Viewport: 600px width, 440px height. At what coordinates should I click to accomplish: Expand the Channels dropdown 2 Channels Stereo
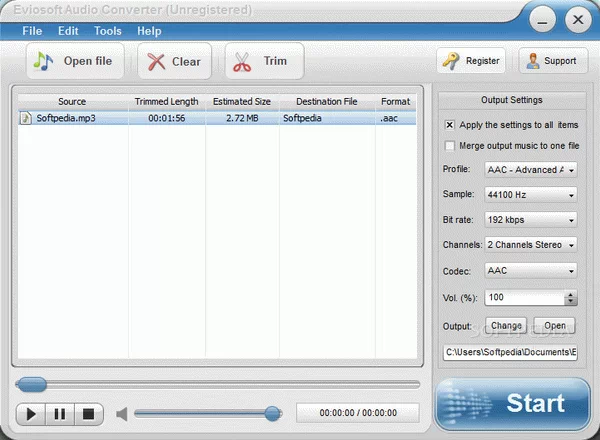pos(531,245)
